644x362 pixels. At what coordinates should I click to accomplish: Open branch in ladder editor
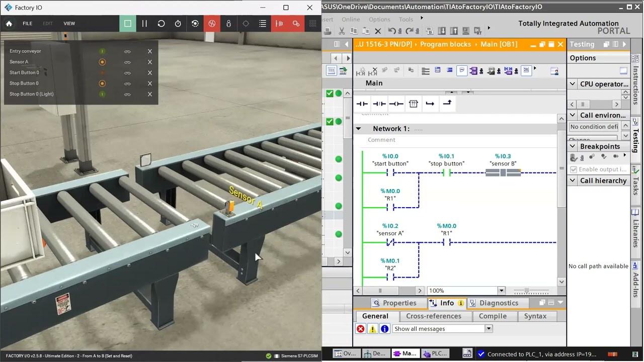430,104
